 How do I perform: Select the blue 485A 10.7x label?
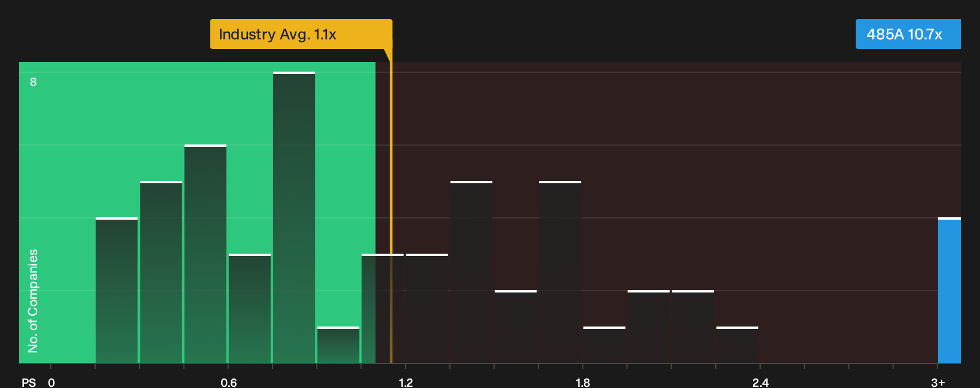(908, 34)
